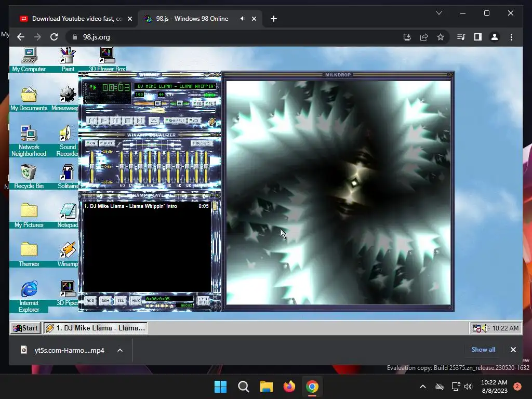
Task: Click the Winamp volume slider
Action: click(x=152, y=103)
